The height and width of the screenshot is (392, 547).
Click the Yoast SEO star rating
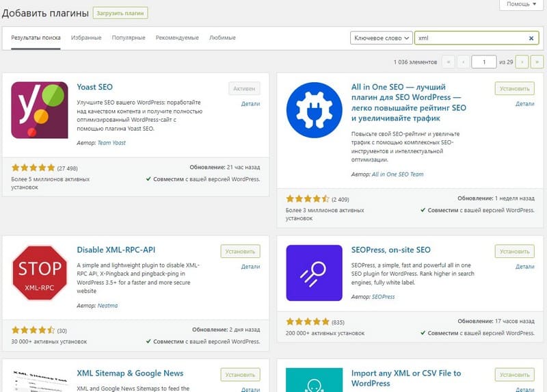33,168
